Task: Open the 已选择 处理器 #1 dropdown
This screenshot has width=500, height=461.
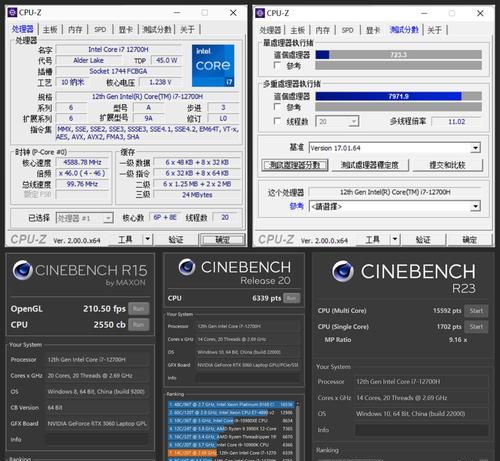Action: (85, 218)
